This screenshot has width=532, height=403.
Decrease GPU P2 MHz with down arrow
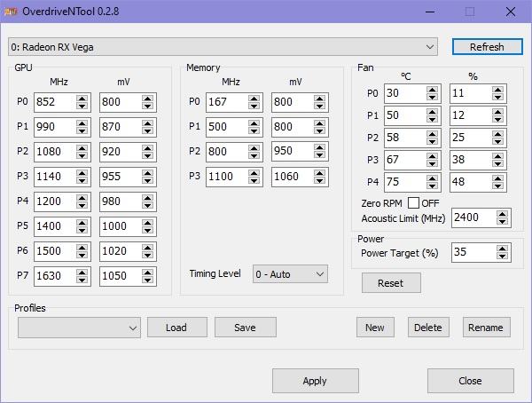coord(82,155)
